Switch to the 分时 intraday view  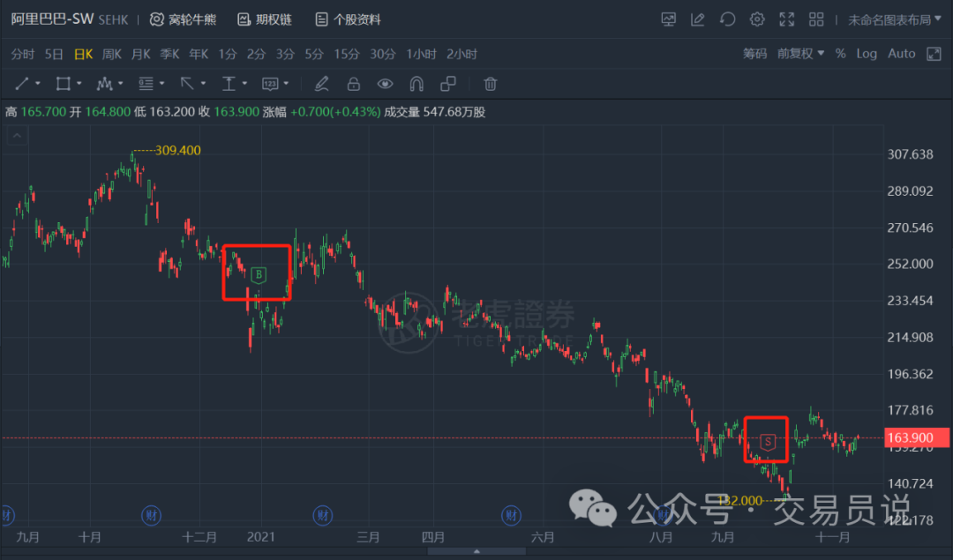22,54
